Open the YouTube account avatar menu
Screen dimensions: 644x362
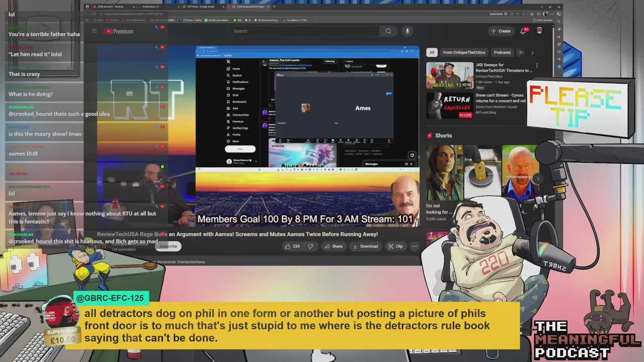click(539, 31)
